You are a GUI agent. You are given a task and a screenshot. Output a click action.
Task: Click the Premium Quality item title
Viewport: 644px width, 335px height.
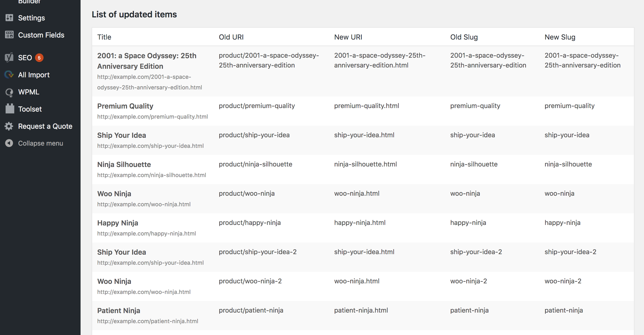[x=125, y=106]
